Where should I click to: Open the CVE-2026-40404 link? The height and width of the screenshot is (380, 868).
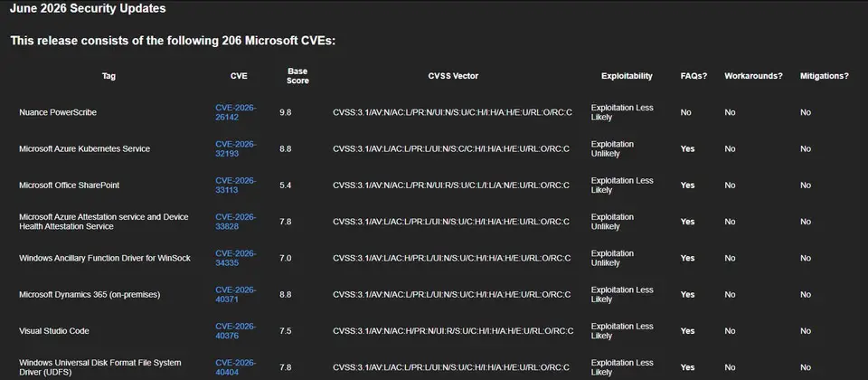pos(236,367)
